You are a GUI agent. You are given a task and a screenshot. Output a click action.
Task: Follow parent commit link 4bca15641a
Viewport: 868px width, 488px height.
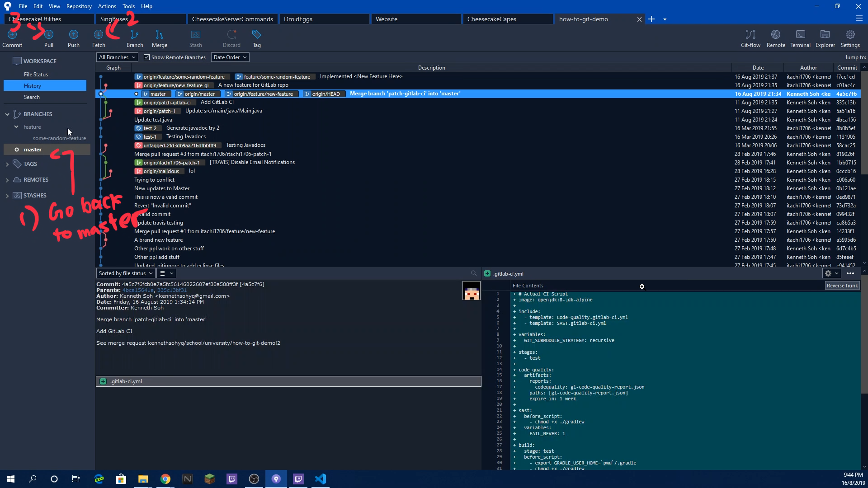(x=138, y=290)
